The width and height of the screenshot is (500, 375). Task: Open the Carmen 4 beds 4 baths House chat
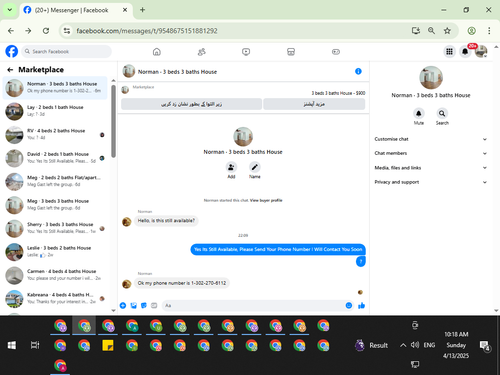click(x=55, y=275)
